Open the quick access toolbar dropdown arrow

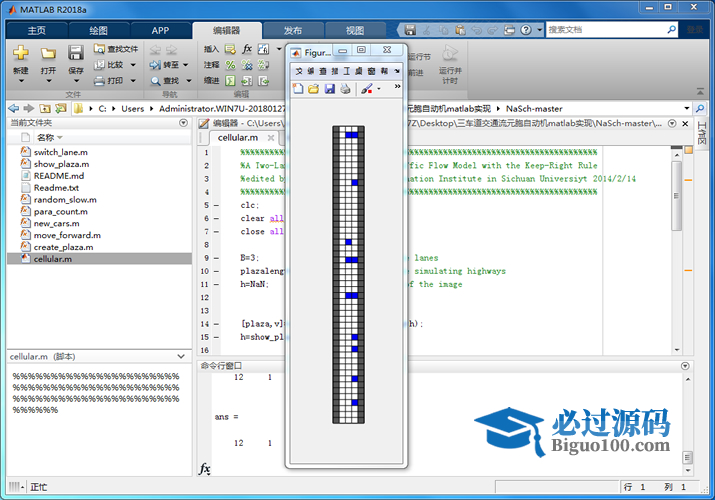(x=539, y=30)
